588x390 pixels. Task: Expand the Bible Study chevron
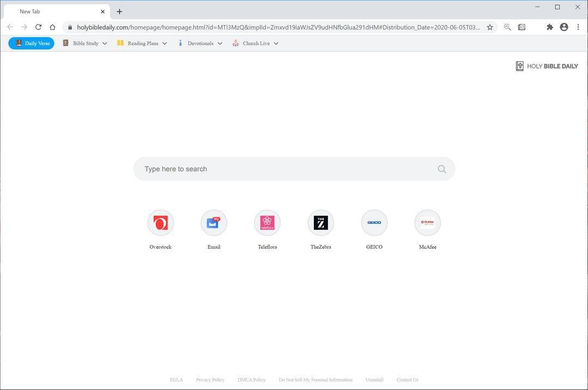(105, 44)
